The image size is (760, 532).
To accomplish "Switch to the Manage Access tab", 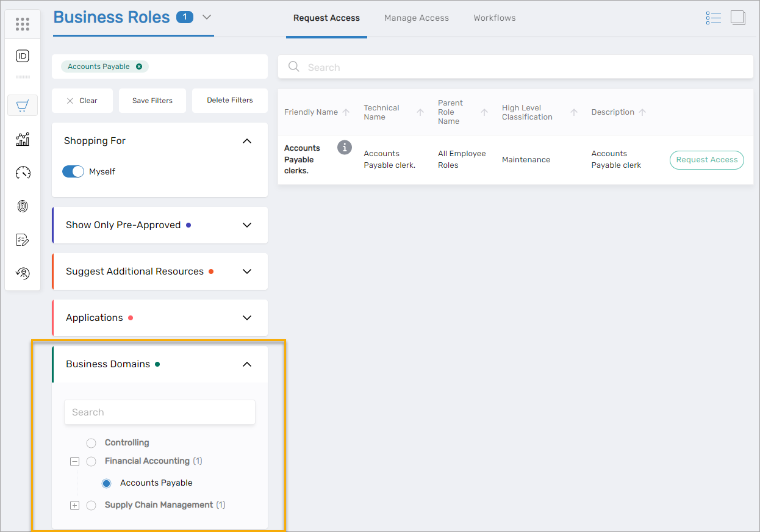I will [417, 18].
